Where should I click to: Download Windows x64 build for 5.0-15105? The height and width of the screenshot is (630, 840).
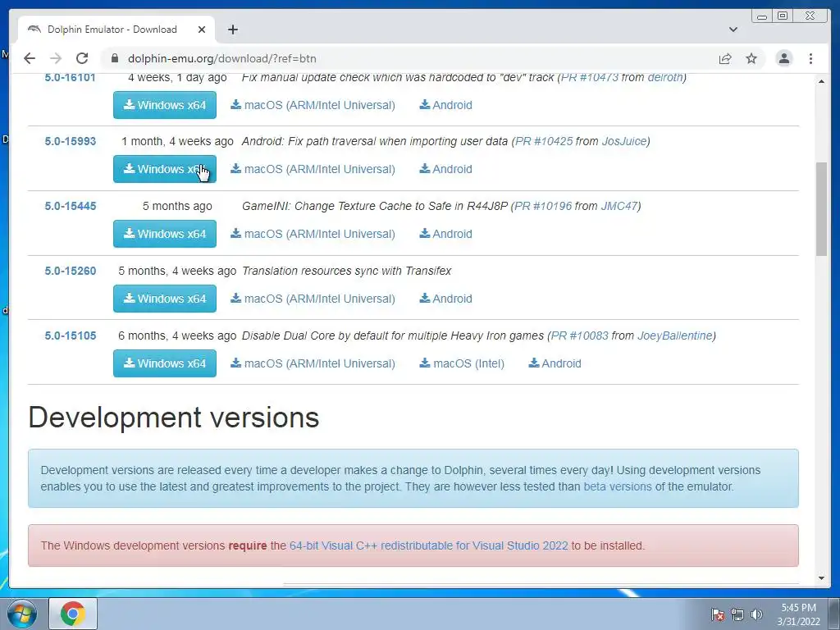[164, 363]
